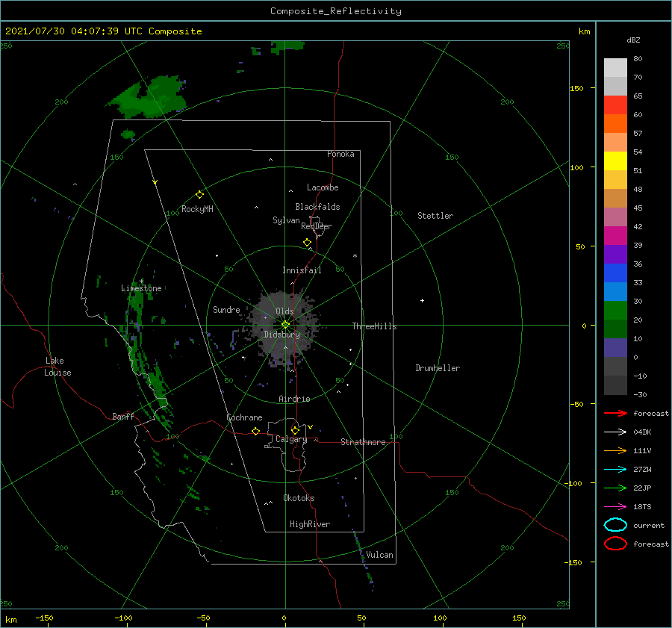
Task: Click the gray ground clutter around Olds
Action: coord(283,330)
